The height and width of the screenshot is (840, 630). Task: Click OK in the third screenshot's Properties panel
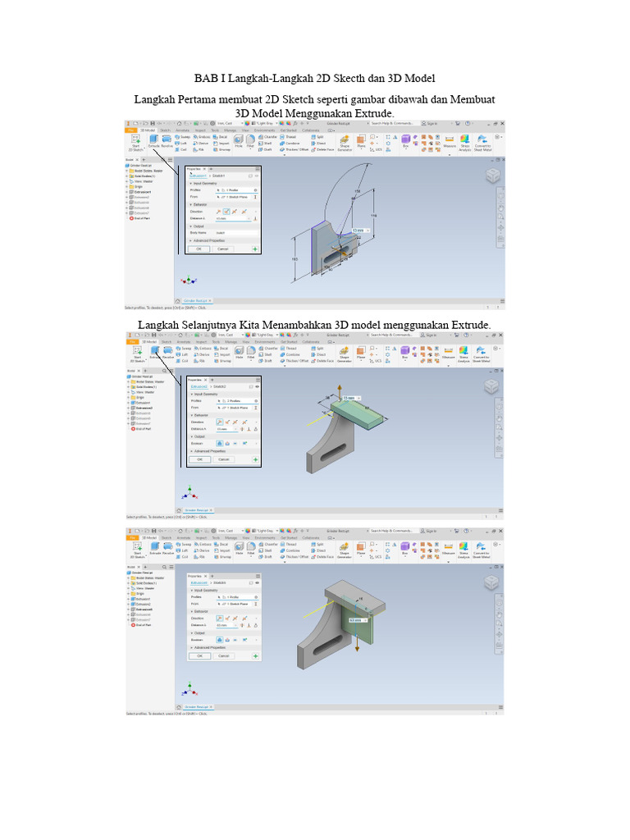click(x=199, y=655)
